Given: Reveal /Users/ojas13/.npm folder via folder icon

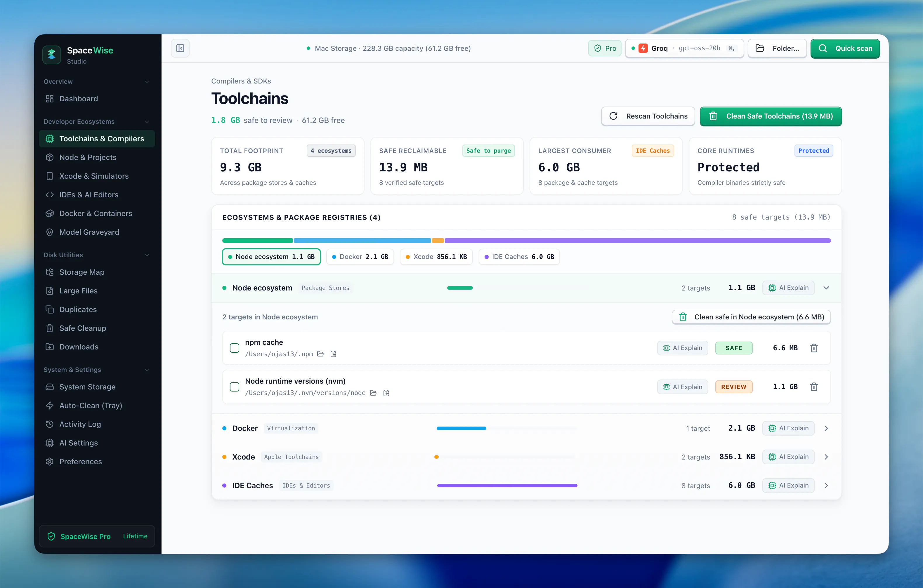Looking at the screenshot, I should [320, 354].
